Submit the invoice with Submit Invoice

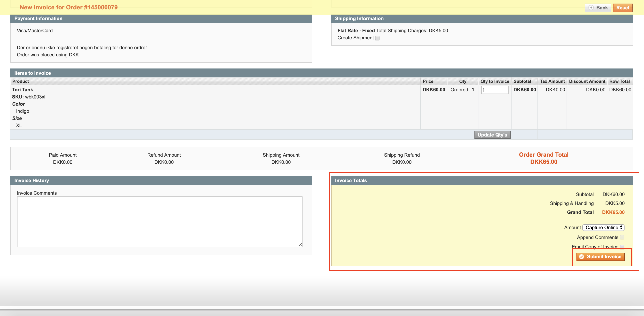coord(600,257)
